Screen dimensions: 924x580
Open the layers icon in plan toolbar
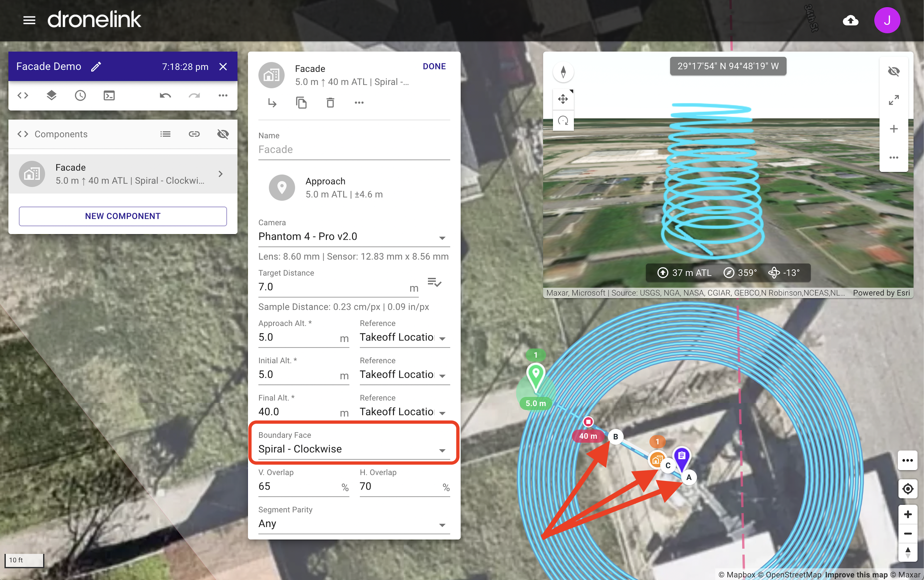[51, 95]
